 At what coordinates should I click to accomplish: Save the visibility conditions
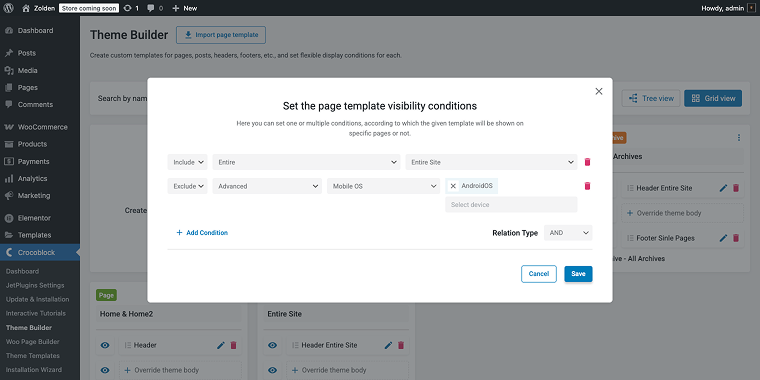pyautogui.click(x=578, y=274)
